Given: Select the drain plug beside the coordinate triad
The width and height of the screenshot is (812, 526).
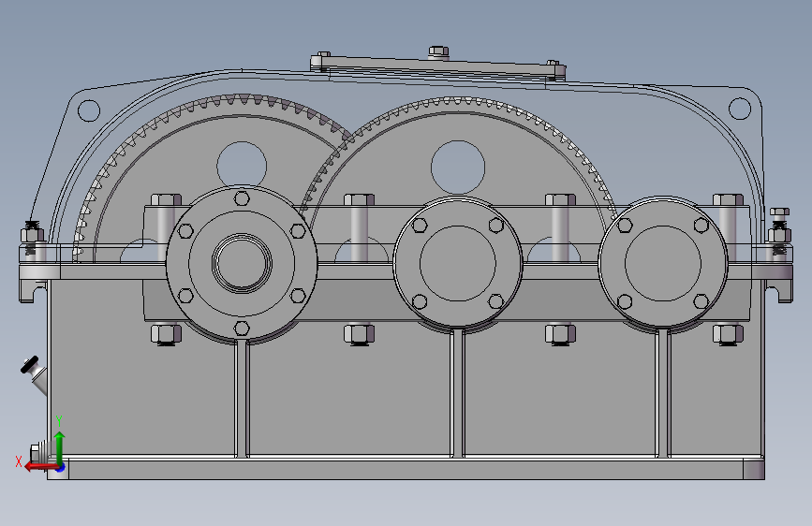Looking at the screenshot, I should (x=37, y=454).
